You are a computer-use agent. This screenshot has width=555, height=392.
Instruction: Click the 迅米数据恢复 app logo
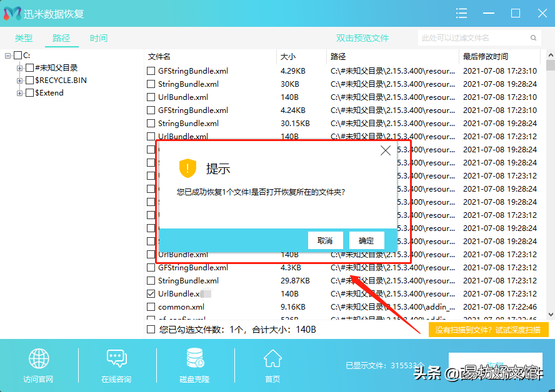point(12,14)
